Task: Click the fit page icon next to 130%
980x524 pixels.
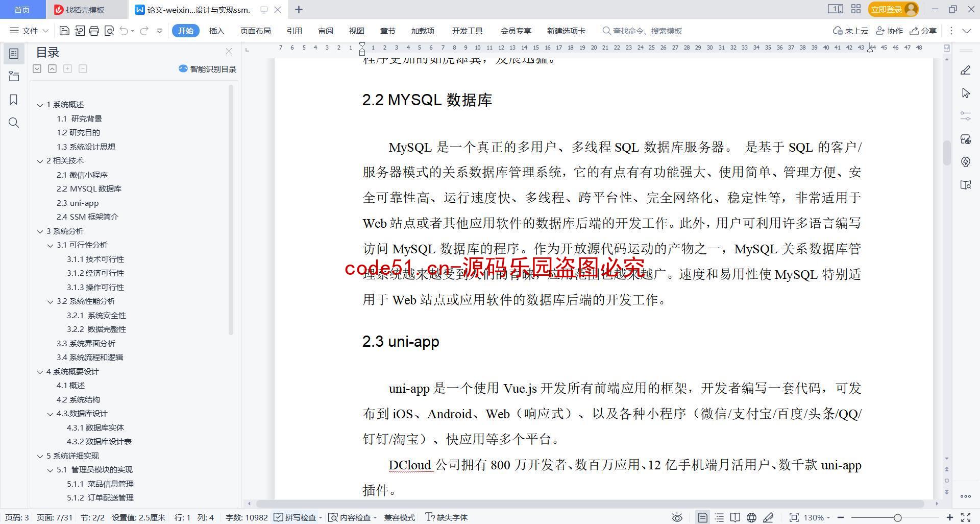Action: point(794,517)
